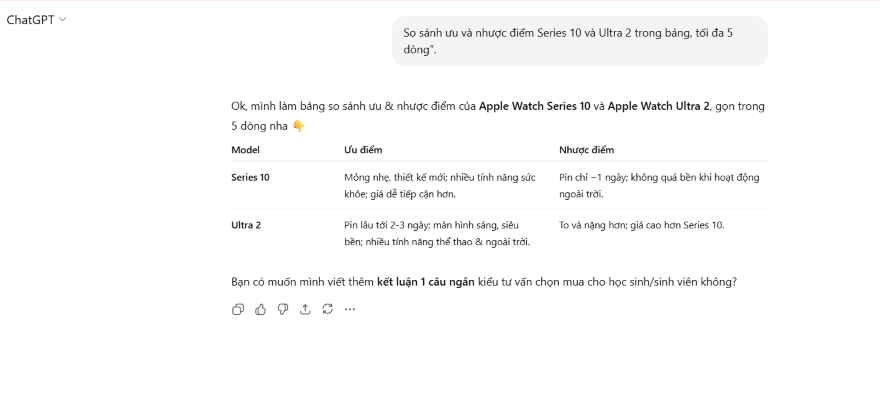Give the response a thumbs down
This screenshot has width=880, height=416.
coord(283,309)
